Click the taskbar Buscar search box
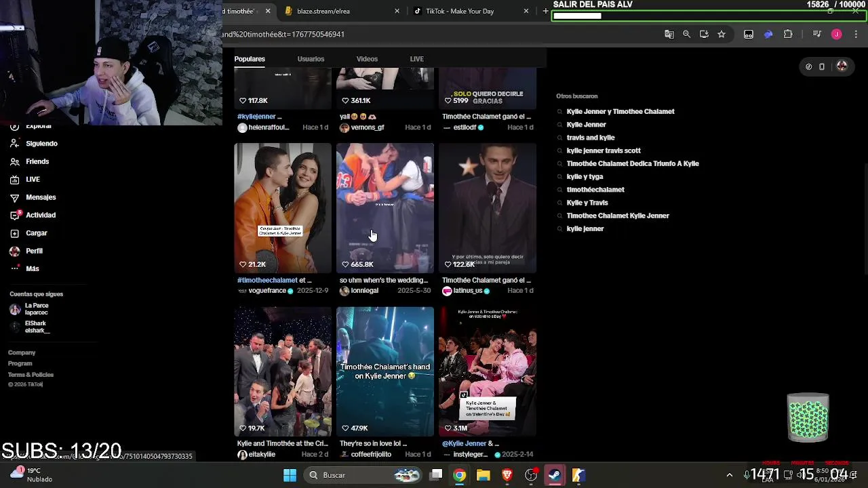Screen dimensions: 868x488 pyautogui.click(x=363, y=475)
